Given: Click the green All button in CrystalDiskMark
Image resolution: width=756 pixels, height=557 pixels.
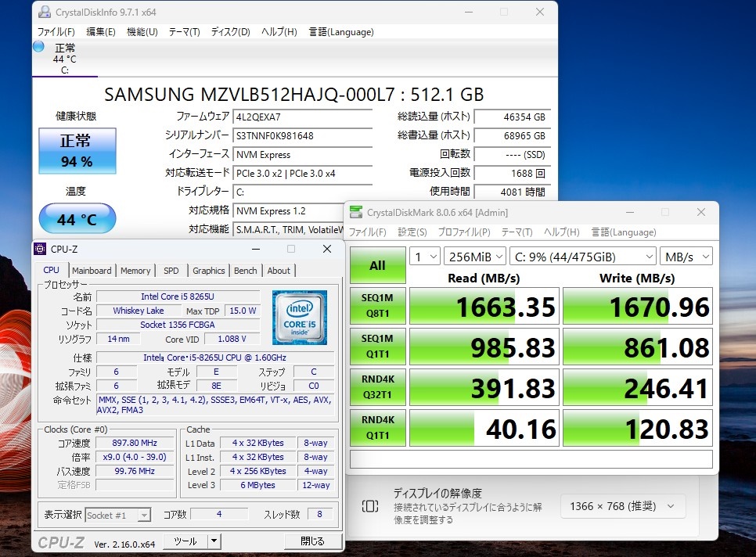Looking at the screenshot, I should point(377,265).
